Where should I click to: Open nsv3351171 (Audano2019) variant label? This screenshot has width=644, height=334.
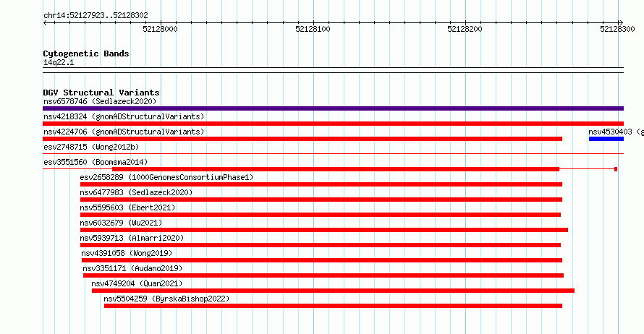[x=132, y=268]
